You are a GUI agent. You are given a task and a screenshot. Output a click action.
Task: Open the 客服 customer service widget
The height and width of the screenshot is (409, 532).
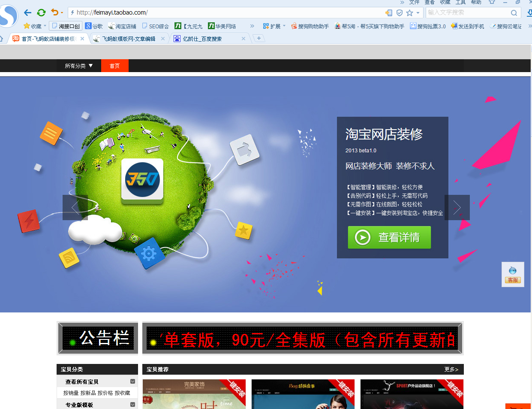[x=513, y=275]
